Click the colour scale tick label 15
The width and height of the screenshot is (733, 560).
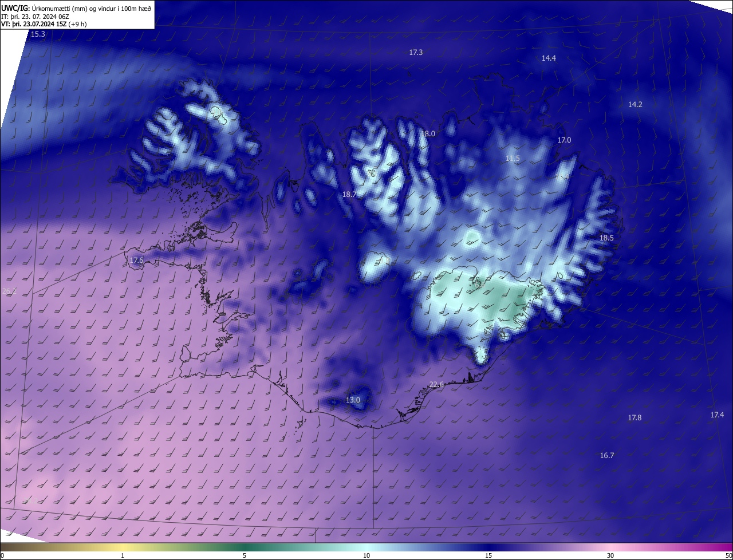pos(488,556)
